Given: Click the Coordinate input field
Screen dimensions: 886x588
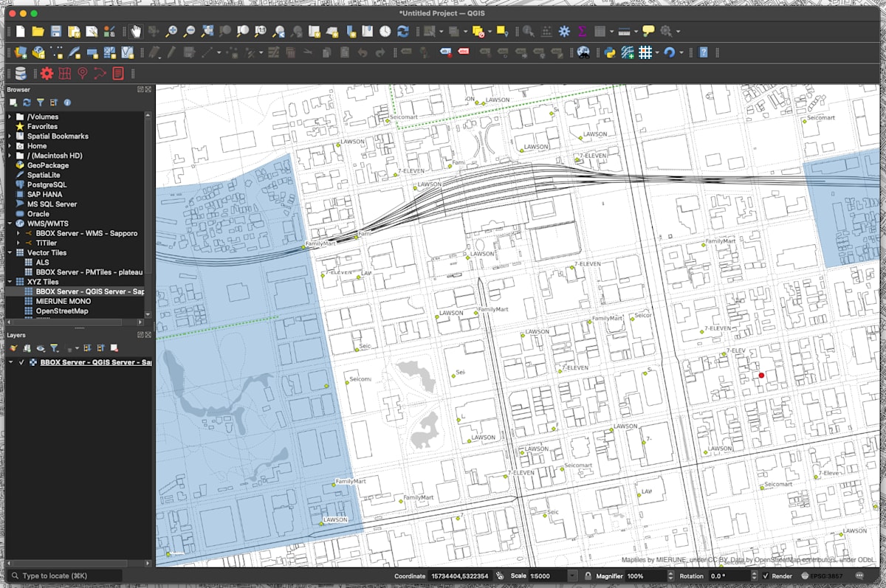Looking at the screenshot, I should pyautogui.click(x=461, y=575).
